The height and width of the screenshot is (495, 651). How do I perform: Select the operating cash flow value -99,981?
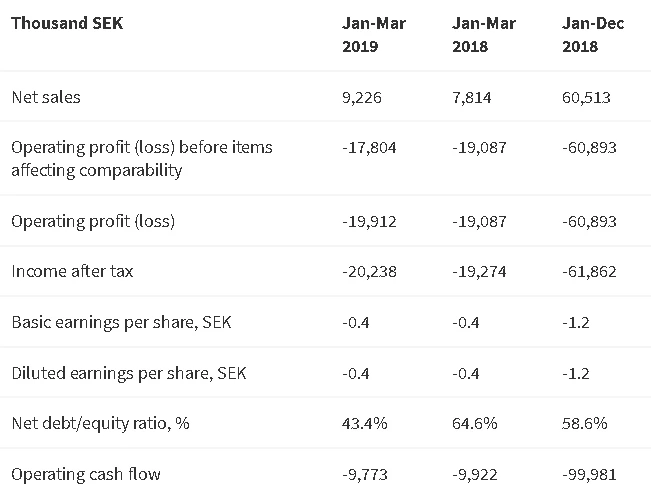(590, 474)
